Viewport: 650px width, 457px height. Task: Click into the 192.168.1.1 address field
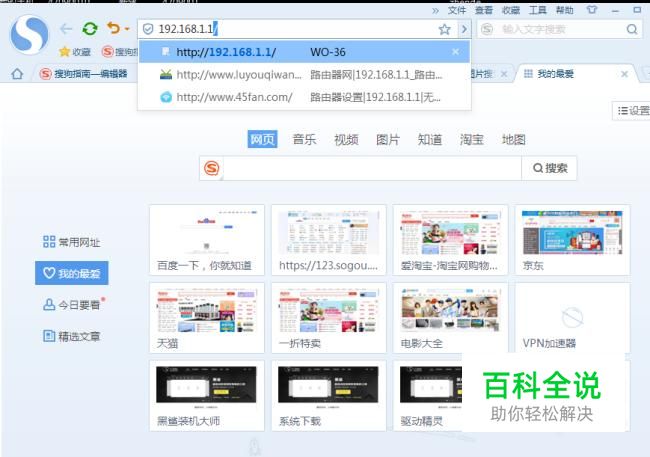[x=296, y=29]
